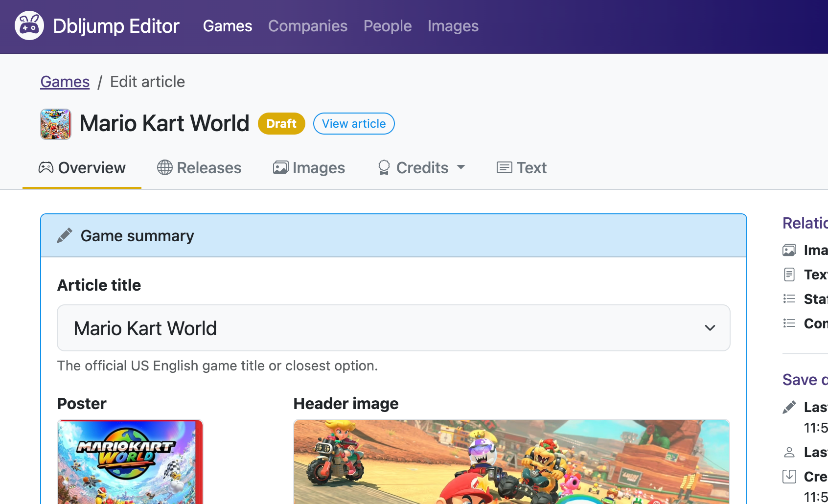Click the list icon beside 'Con' in the sidebar
Viewport: 828px width, 504px height.
[x=789, y=323]
